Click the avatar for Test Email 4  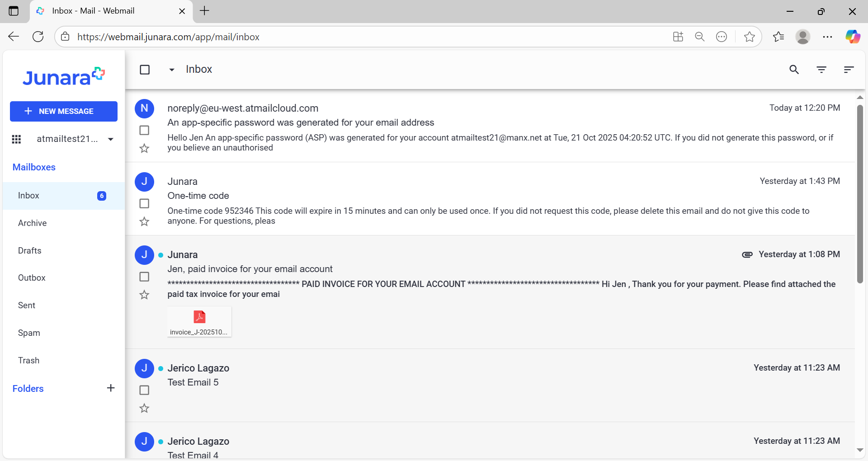pyautogui.click(x=145, y=442)
